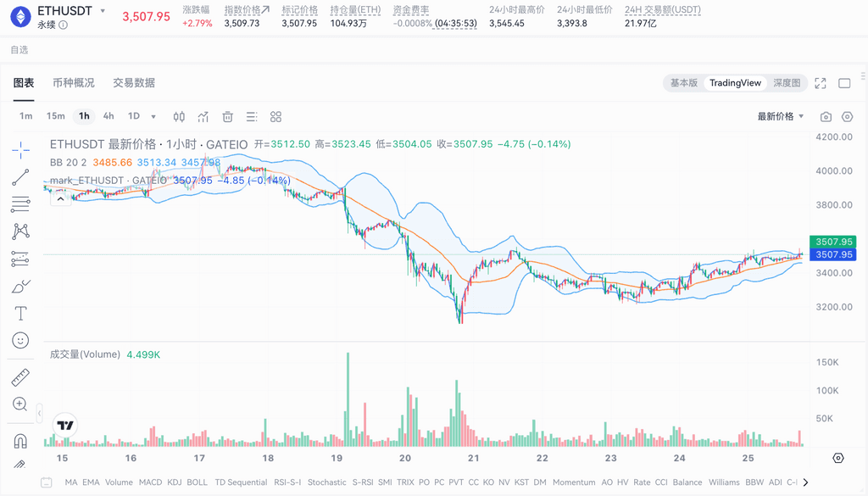Select the ruler measure tool
The width and height of the screenshot is (868, 496).
[20, 377]
